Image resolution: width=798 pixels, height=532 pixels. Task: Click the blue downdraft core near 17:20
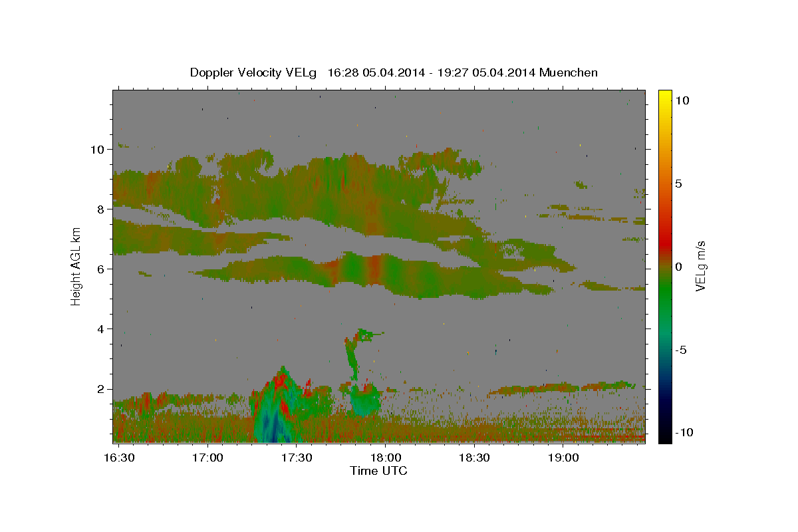[x=273, y=426]
